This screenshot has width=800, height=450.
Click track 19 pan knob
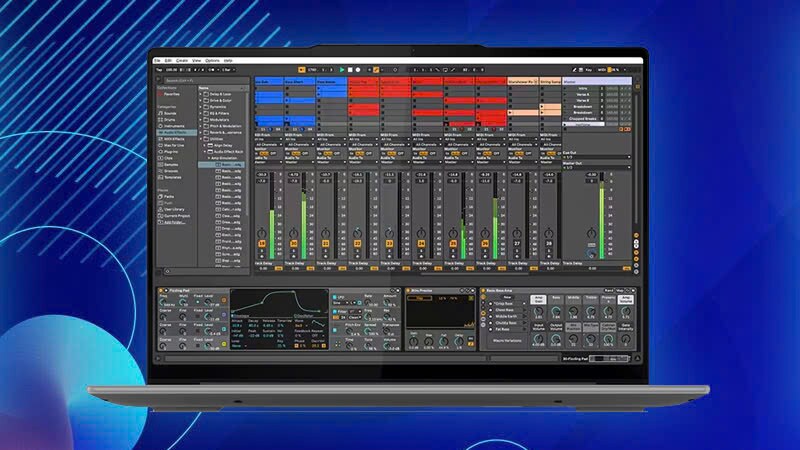point(262,233)
